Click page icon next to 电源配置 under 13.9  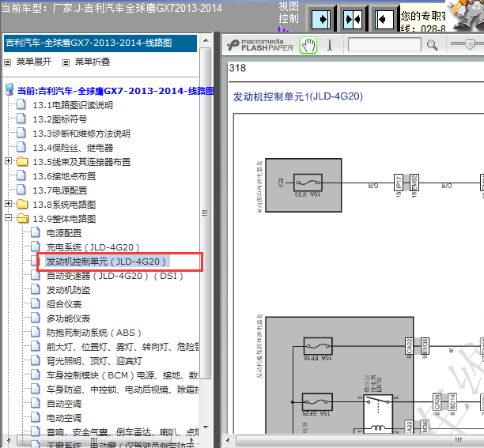[x=35, y=232]
